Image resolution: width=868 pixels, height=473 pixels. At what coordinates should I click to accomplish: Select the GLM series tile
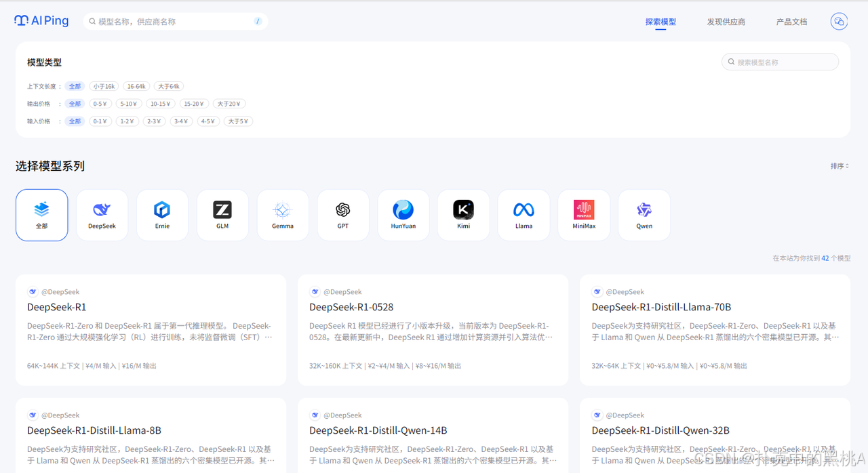click(x=222, y=215)
